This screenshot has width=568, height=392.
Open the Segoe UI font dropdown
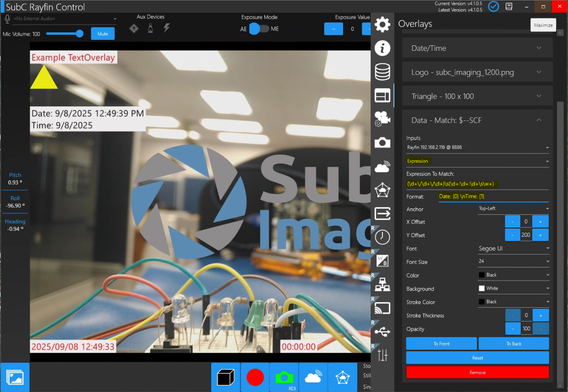(512, 249)
